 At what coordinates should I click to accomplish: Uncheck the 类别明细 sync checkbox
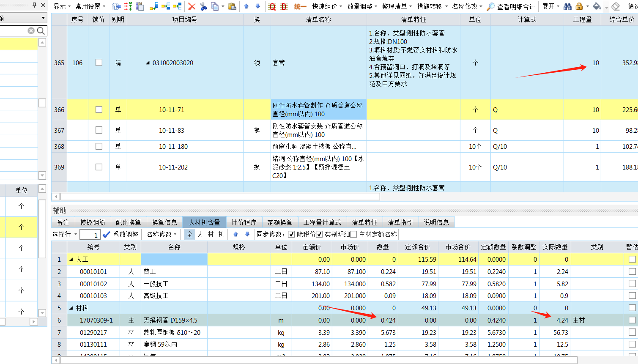click(x=320, y=234)
